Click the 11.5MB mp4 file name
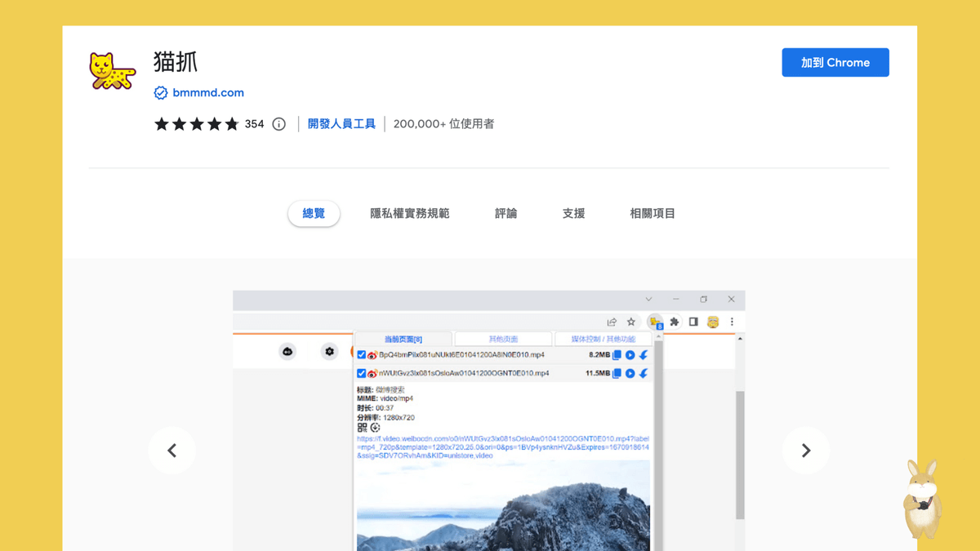The image size is (980, 551). (x=464, y=373)
